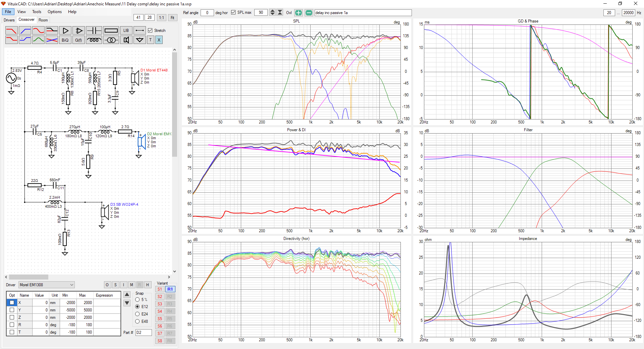Select the E24 snap series

coord(138,314)
